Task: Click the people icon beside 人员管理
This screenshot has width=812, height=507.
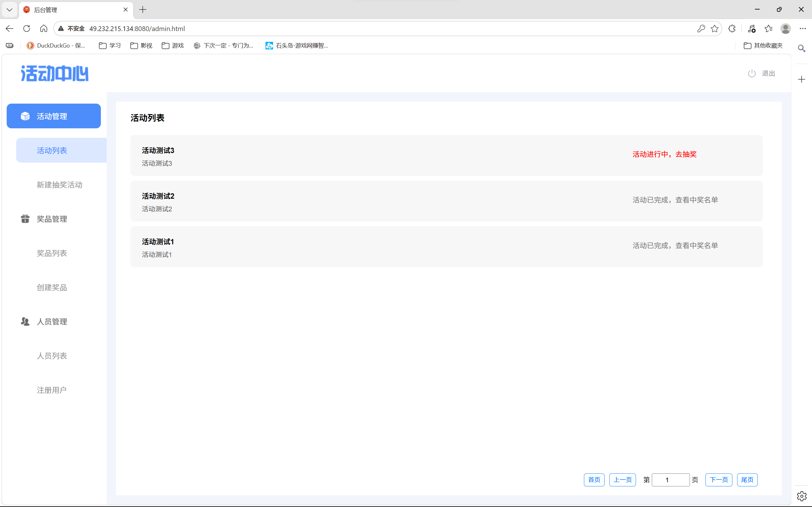Action: 25,322
